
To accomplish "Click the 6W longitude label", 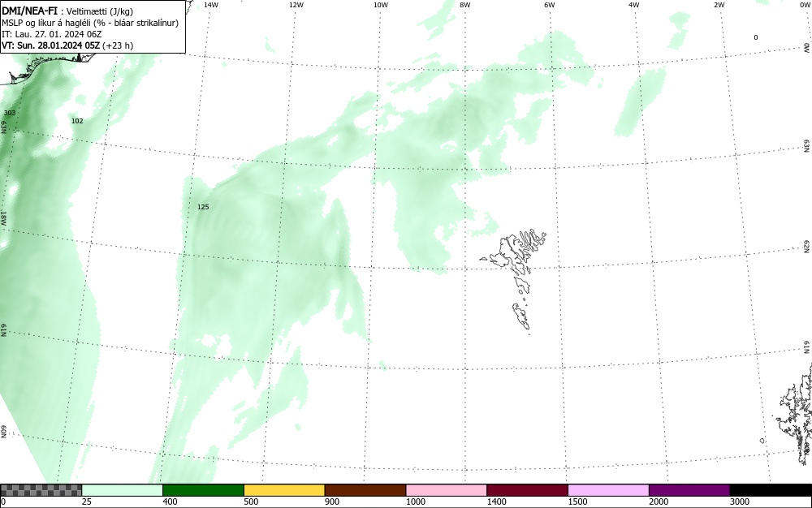I will [550, 5].
